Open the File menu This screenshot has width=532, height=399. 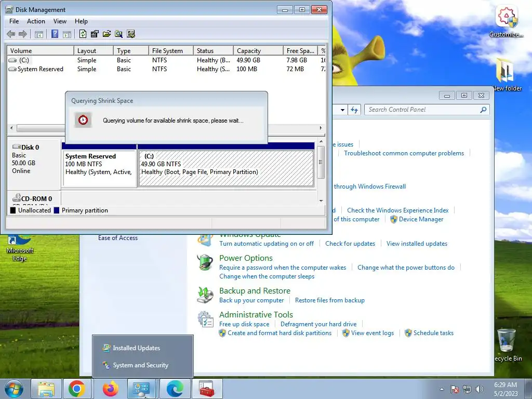tap(14, 21)
